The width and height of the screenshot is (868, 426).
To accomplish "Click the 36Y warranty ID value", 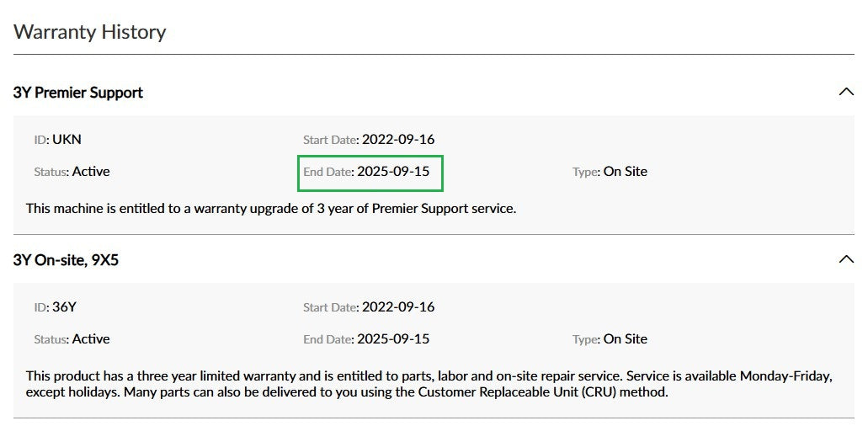I will tap(64, 306).
